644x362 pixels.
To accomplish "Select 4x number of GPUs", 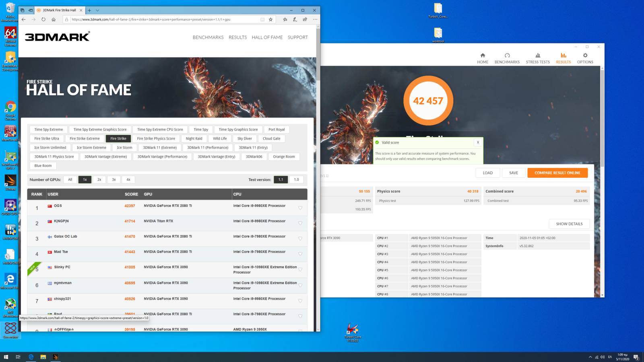I will tap(128, 180).
